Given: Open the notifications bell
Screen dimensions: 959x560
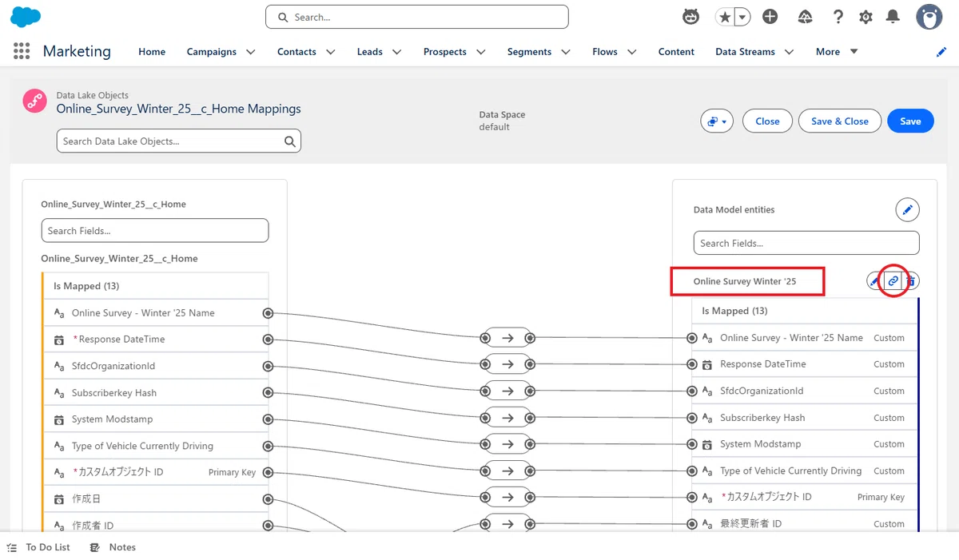Looking at the screenshot, I should pyautogui.click(x=893, y=17).
